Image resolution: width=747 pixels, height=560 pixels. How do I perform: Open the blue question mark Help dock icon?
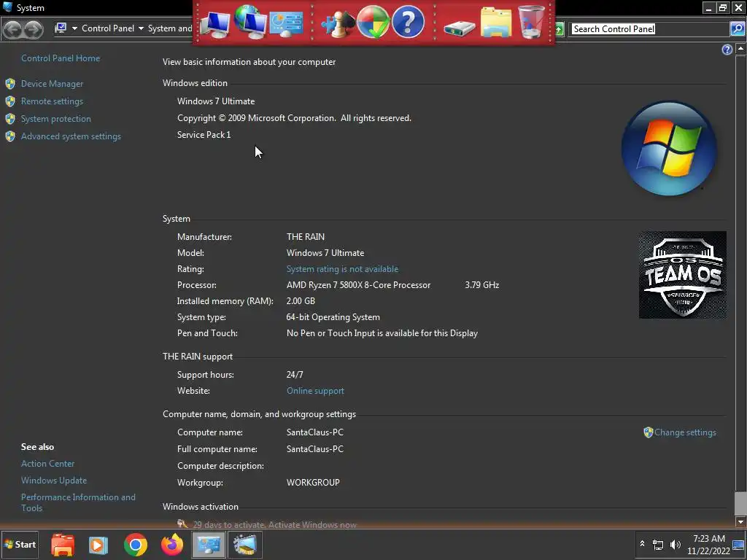tap(409, 21)
